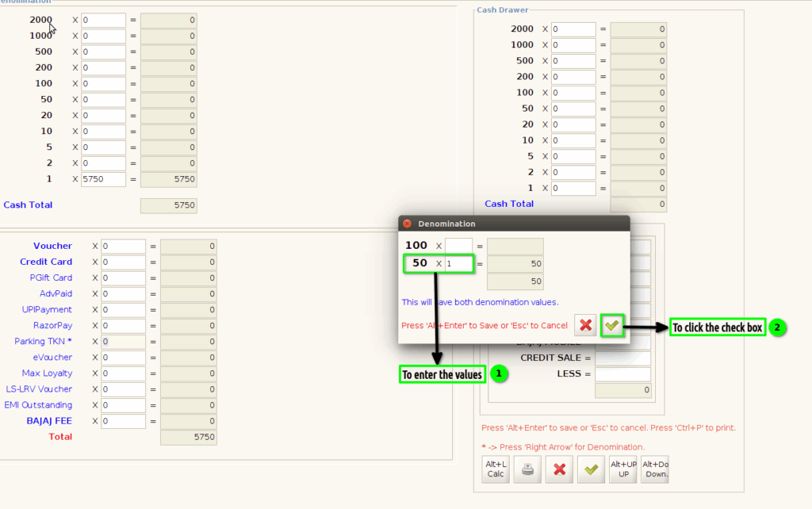Click the 1000 quantity field in left denomination
812x509 pixels.
[x=103, y=36]
